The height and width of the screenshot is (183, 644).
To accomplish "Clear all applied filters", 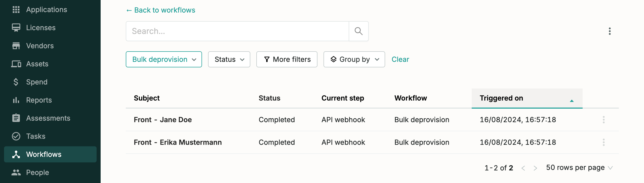I will (400, 59).
